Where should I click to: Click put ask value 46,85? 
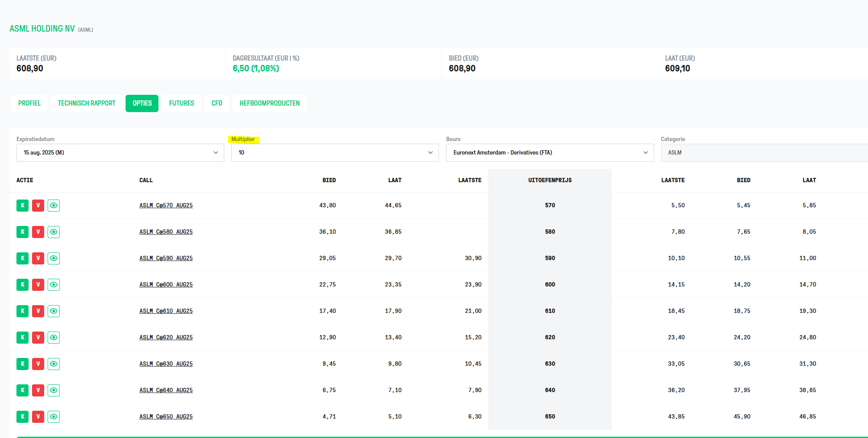808,417
